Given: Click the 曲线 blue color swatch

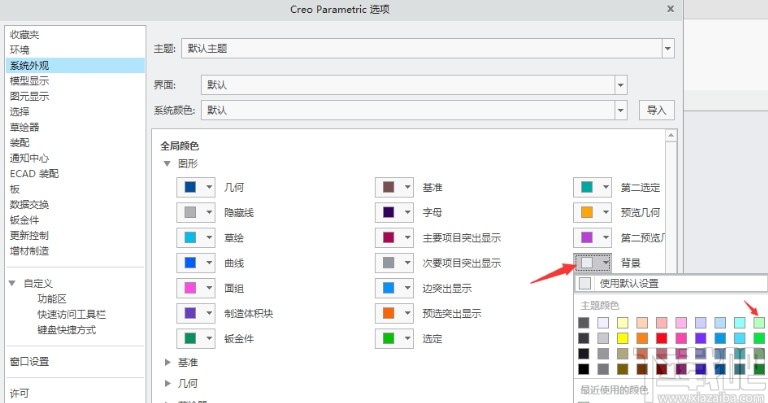Looking at the screenshot, I should pyautogui.click(x=190, y=263).
